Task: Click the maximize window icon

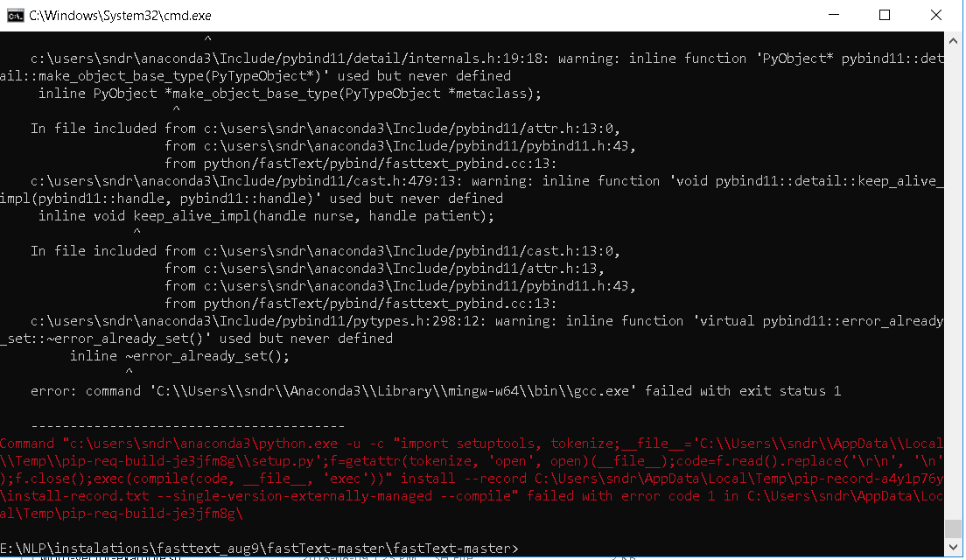Action: point(884,15)
